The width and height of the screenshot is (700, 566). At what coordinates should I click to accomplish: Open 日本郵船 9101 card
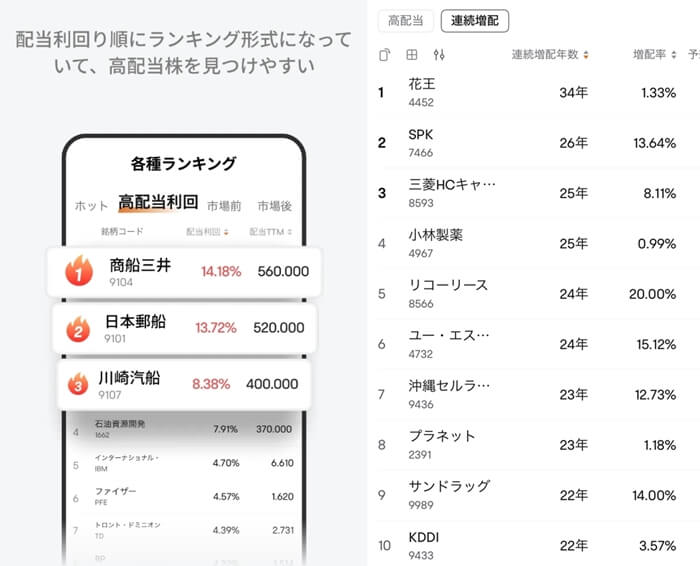(184, 329)
